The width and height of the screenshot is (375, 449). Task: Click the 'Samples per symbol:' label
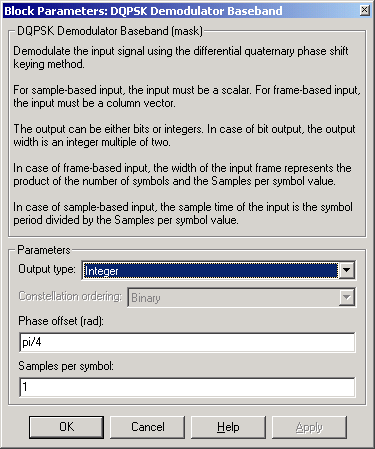click(x=66, y=366)
